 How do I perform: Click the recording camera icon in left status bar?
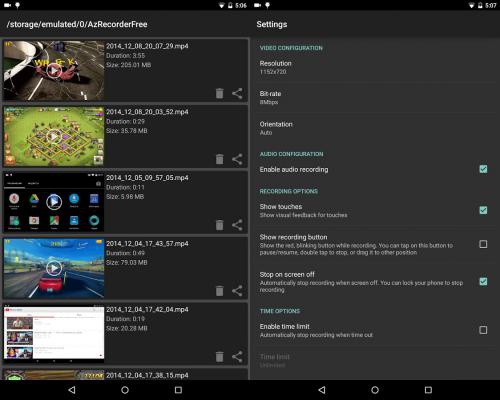(x=7, y=5)
